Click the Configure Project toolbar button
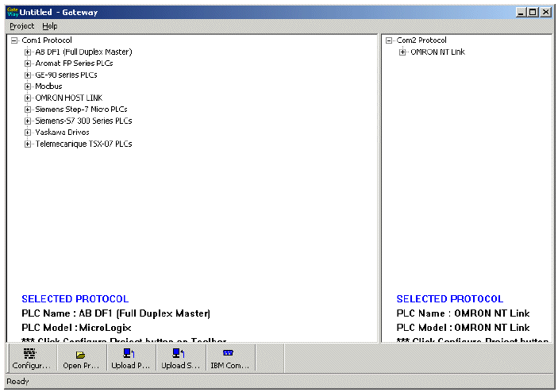 32,359
